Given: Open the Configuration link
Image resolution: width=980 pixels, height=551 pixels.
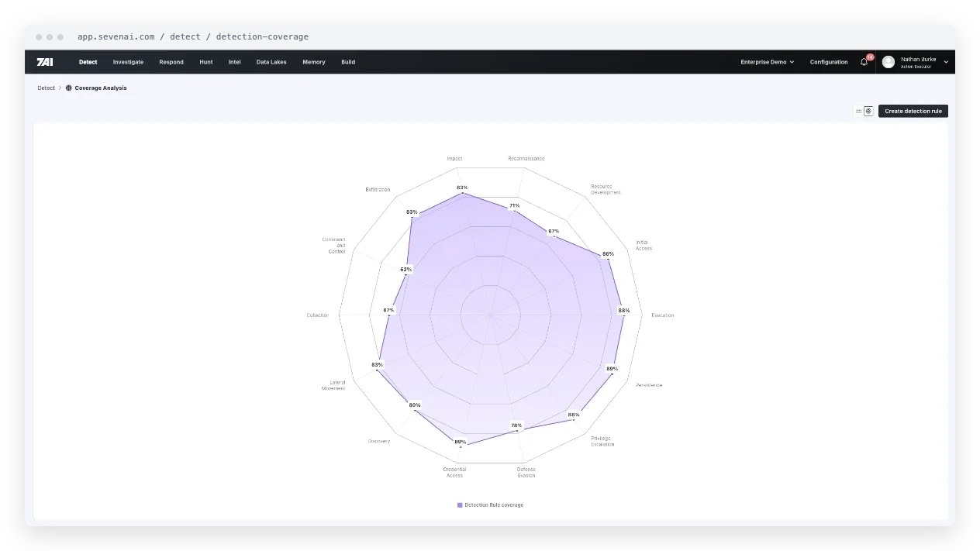Looking at the screenshot, I should coord(829,62).
